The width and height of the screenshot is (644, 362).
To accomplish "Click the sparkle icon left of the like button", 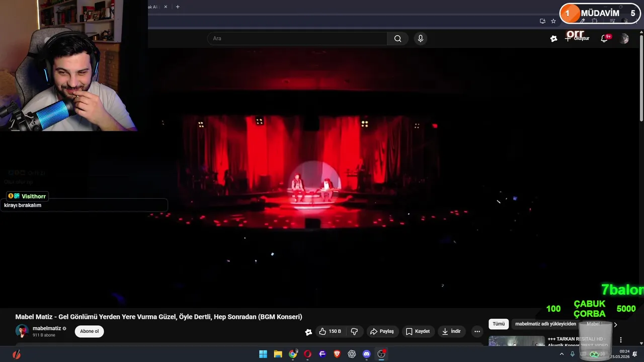I will coord(308,332).
